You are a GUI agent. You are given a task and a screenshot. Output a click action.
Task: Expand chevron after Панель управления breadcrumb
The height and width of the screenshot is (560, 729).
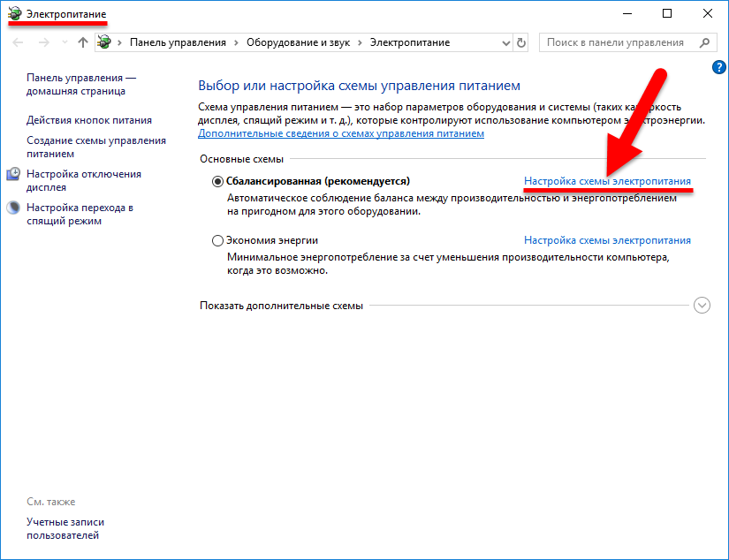(236, 42)
